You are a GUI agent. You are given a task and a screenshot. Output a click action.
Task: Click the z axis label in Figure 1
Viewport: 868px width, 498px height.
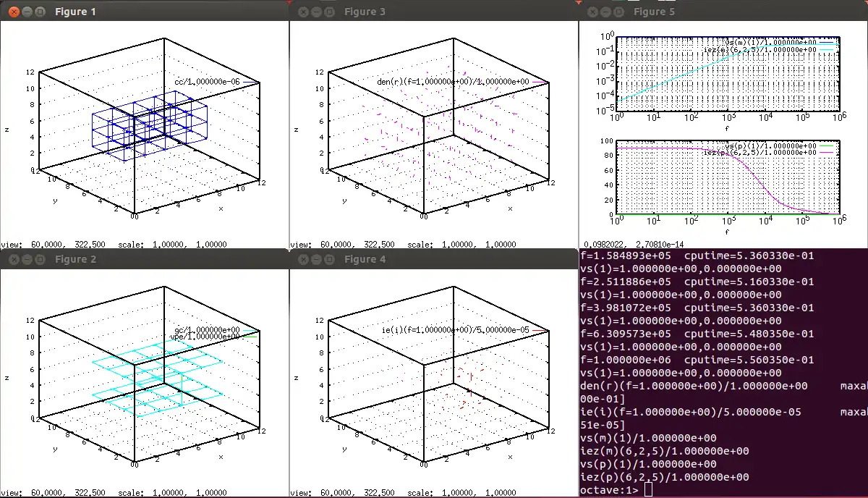click(x=7, y=130)
